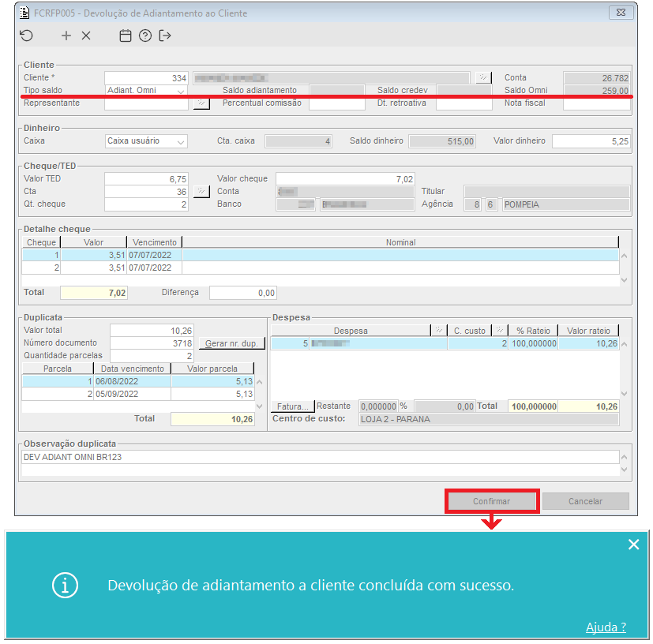The height and width of the screenshot is (644, 653).
Task: Click info icon in success notification
Action: click(x=65, y=586)
